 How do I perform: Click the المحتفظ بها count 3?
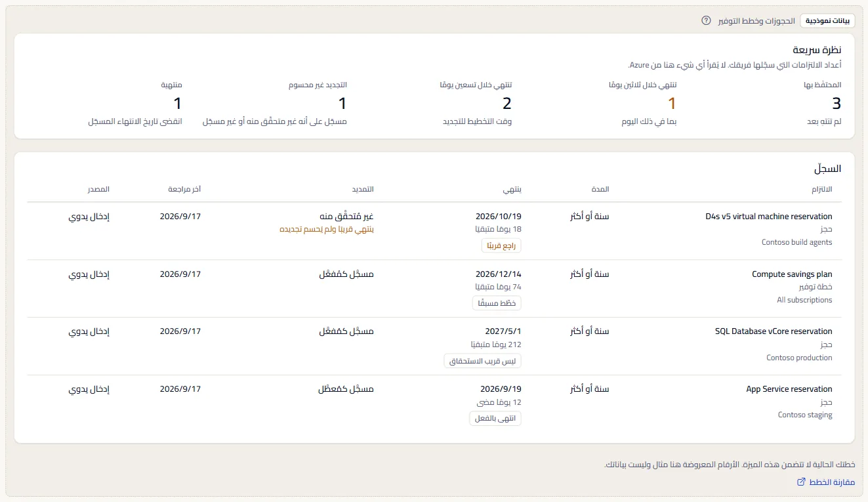837,103
